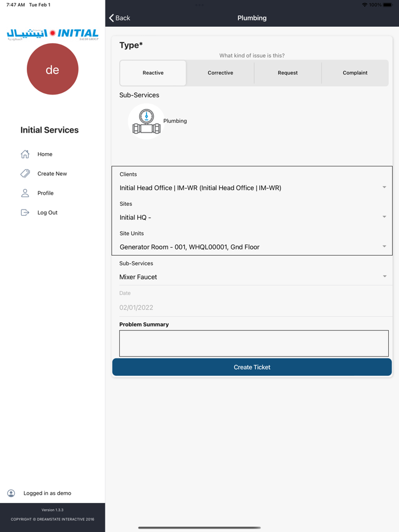Open the Clients dropdown
399x532 pixels.
pyautogui.click(x=252, y=187)
